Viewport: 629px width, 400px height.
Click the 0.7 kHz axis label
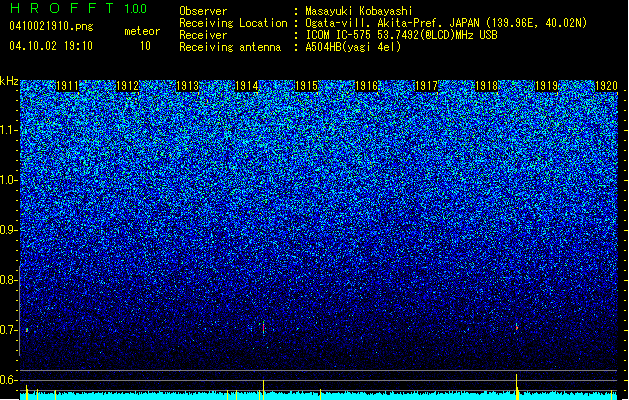click(x=9, y=330)
